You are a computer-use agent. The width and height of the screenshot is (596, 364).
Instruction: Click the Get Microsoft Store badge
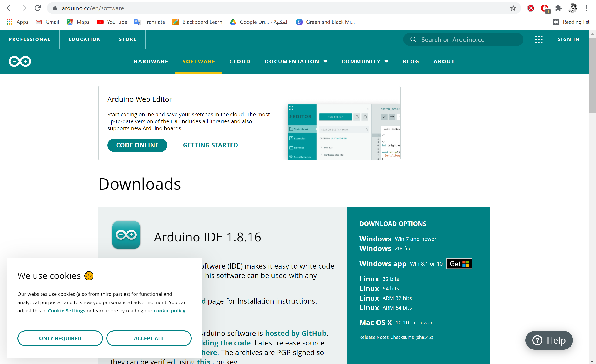tap(459, 264)
